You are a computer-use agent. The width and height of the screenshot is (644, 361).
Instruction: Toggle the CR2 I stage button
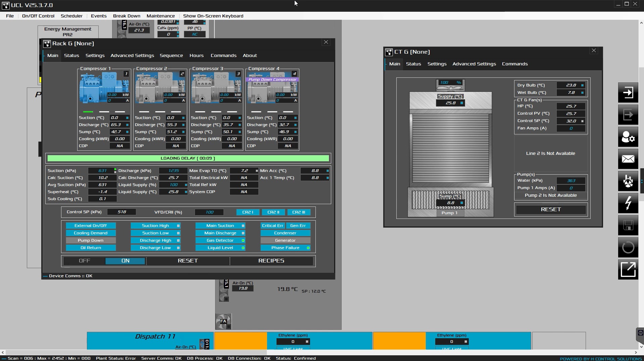(x=248, y=212)
